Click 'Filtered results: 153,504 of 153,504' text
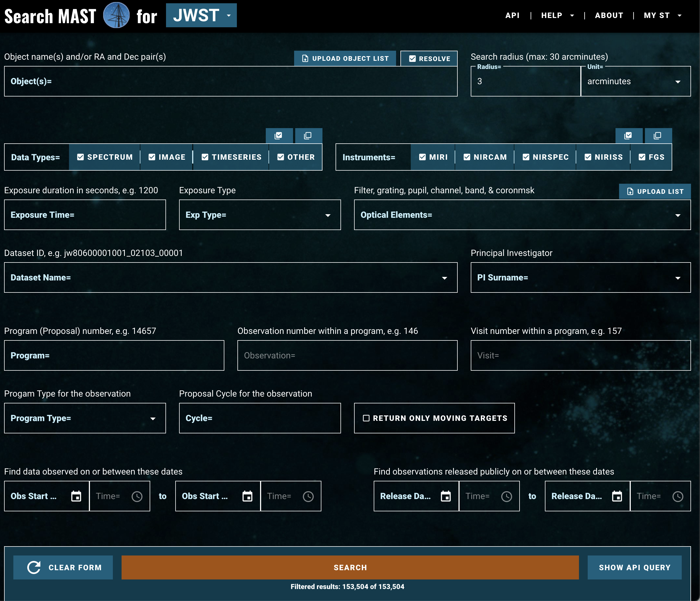 pyautogui.click(x=347, y=587)
